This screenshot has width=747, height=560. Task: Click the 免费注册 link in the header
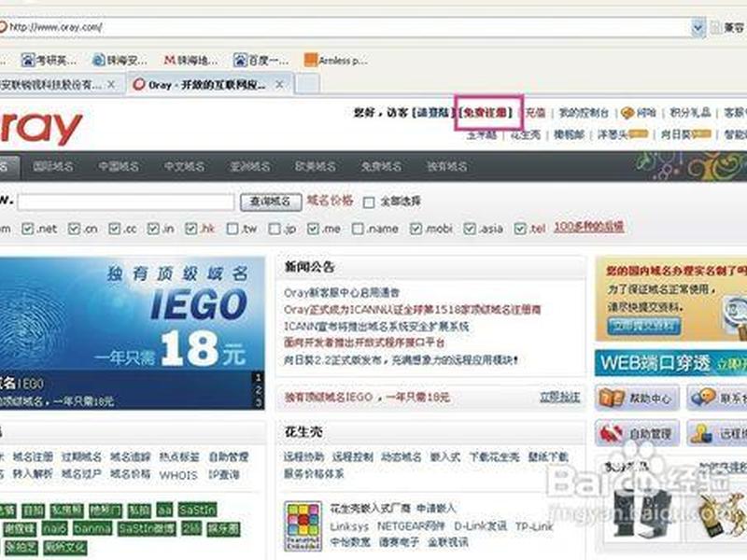[x=486, y=113]
